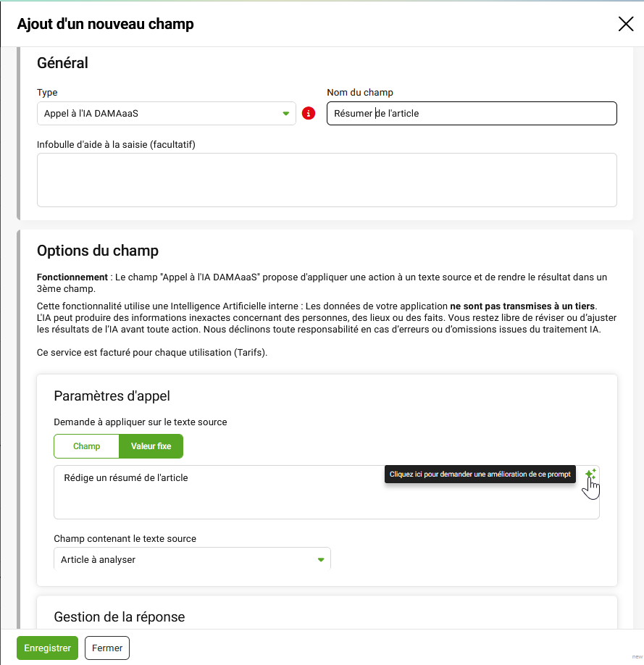This screenshot has height=665, width=644.
Task: Open the 'Tarifs' pricing link
Action: [x=251, y=353]
